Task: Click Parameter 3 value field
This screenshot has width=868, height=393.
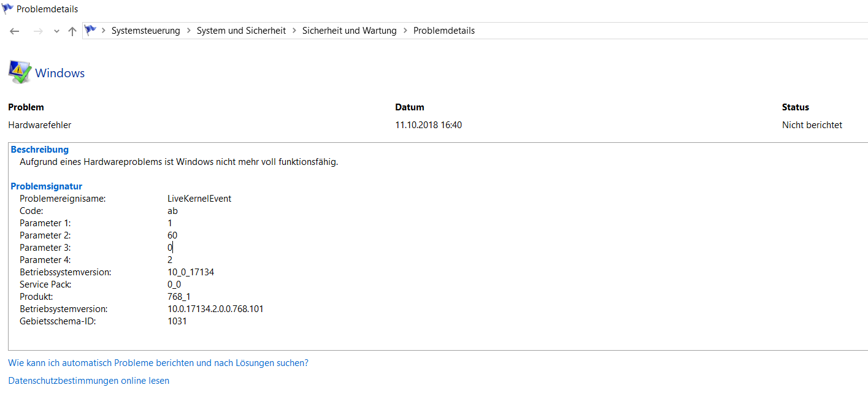Action: (x=170, y=248)
